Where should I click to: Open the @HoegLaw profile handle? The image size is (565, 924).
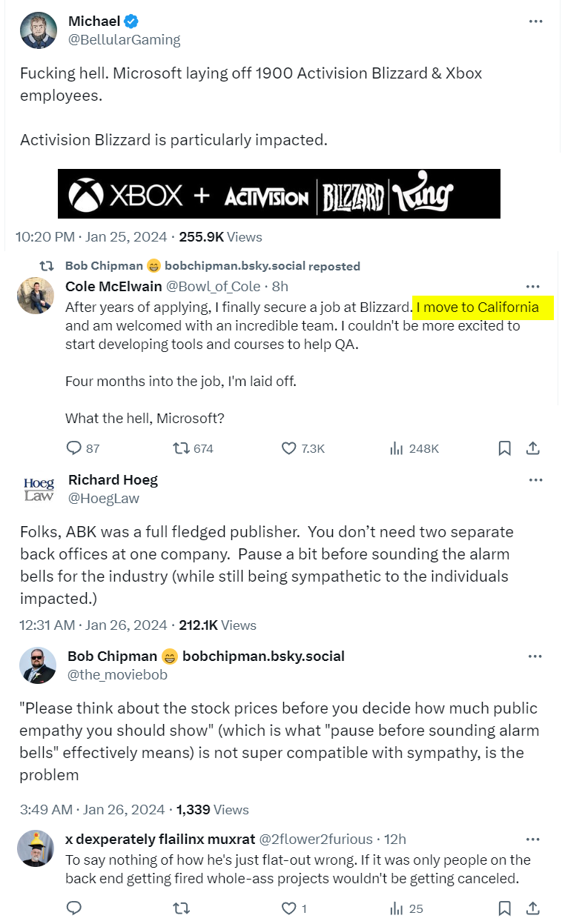pyautogui.click(x=103, y=499)
